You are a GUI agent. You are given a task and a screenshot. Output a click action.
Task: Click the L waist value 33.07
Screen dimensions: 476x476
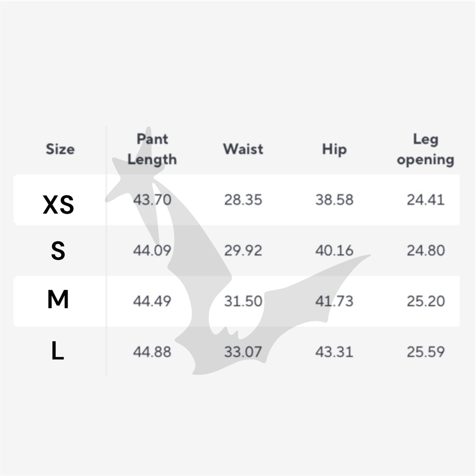tap(243, 352)
